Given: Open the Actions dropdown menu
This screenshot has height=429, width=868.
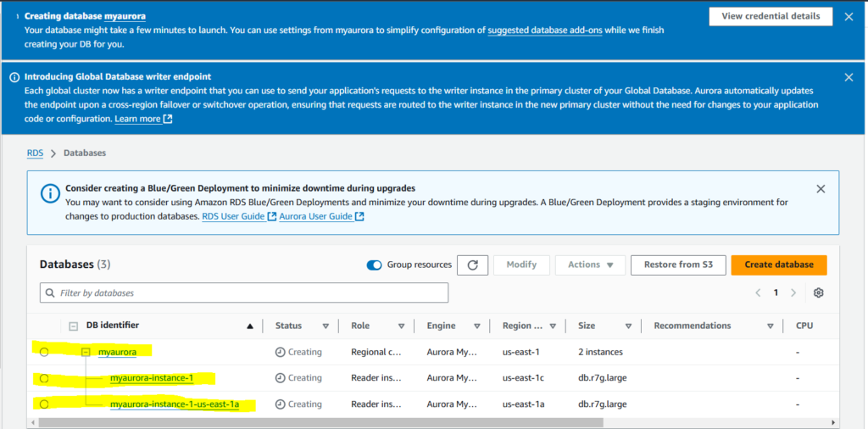Looking at the screenshot, I should (x=590, y=265).
